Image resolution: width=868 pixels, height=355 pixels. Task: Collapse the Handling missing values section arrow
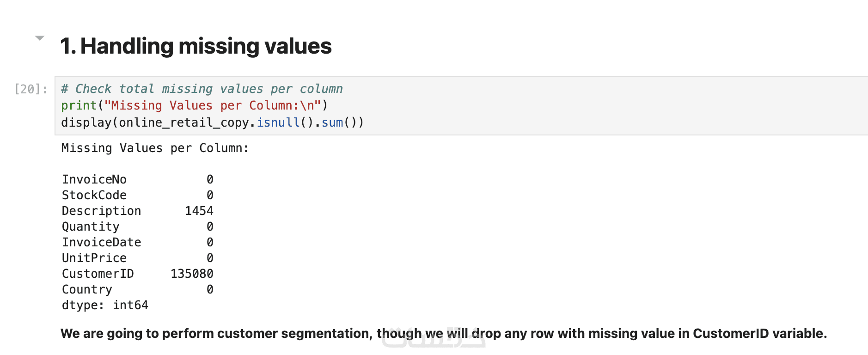click(x=40, y=38)
